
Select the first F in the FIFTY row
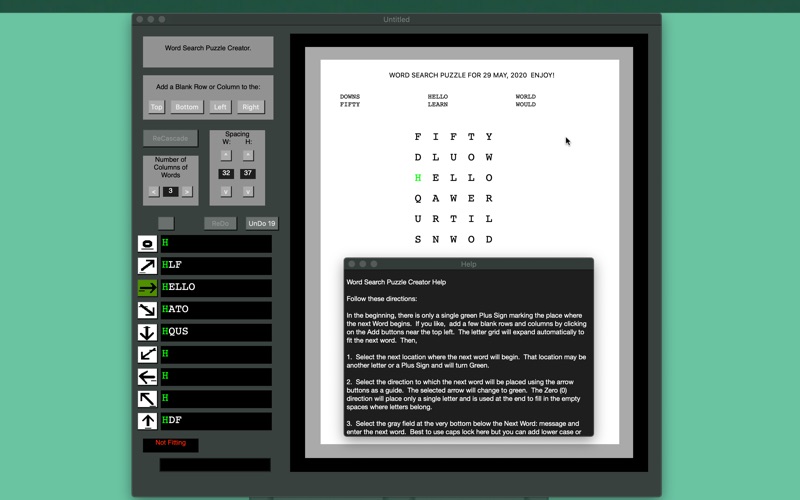[418, 137]
